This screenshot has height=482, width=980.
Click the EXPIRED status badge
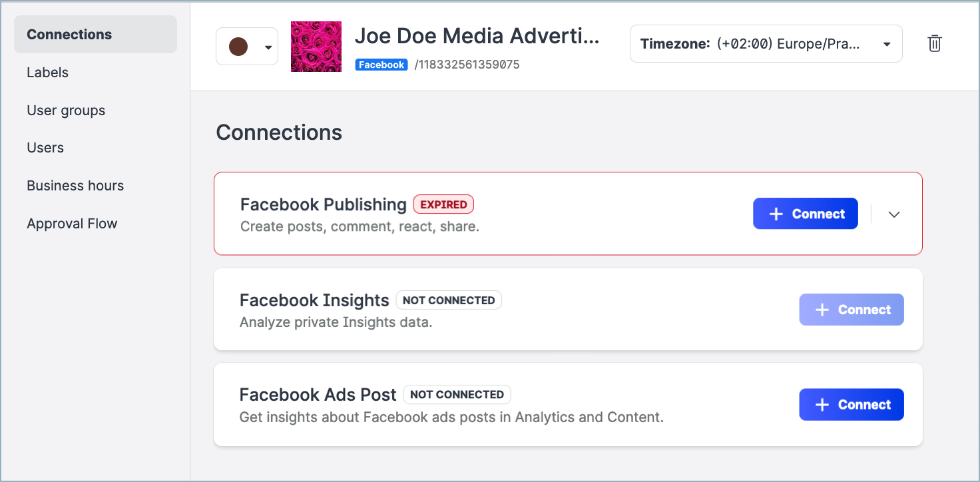443,204
